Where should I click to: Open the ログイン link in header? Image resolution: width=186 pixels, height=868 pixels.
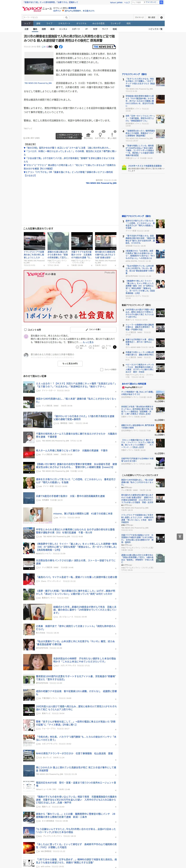click(x=57, y=11)
